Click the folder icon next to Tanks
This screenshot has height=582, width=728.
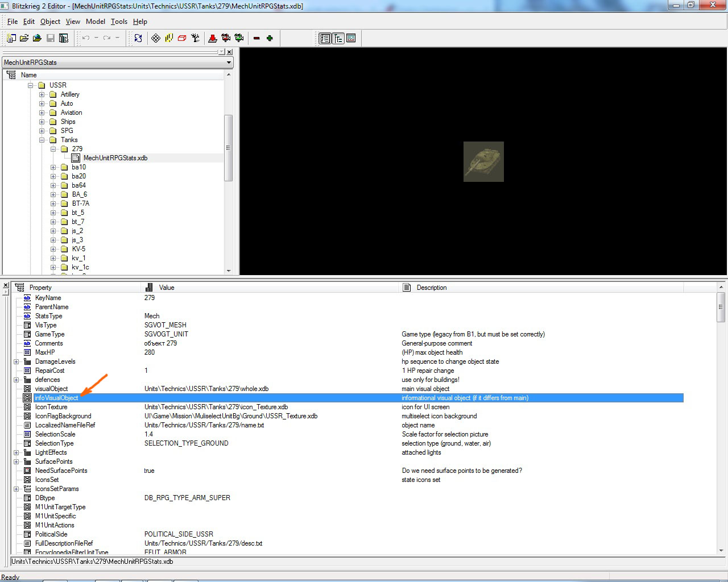point(53,140)
